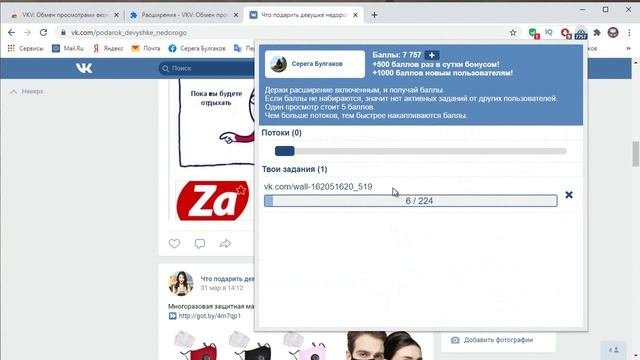Share the post with the arrow icon
Viewport: 640px width, 360px height.
click(x=225, y=244)
